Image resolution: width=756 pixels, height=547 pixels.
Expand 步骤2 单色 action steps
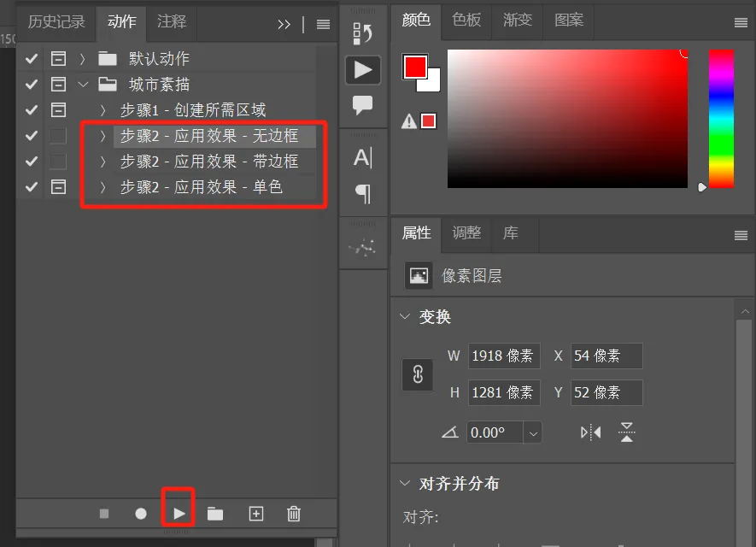(x=103, y=186)
